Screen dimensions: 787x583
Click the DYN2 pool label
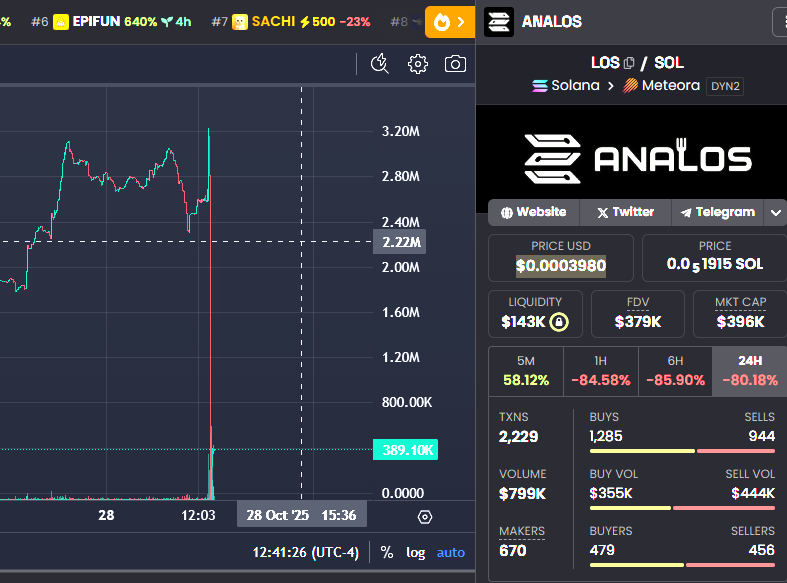[725, 86]
